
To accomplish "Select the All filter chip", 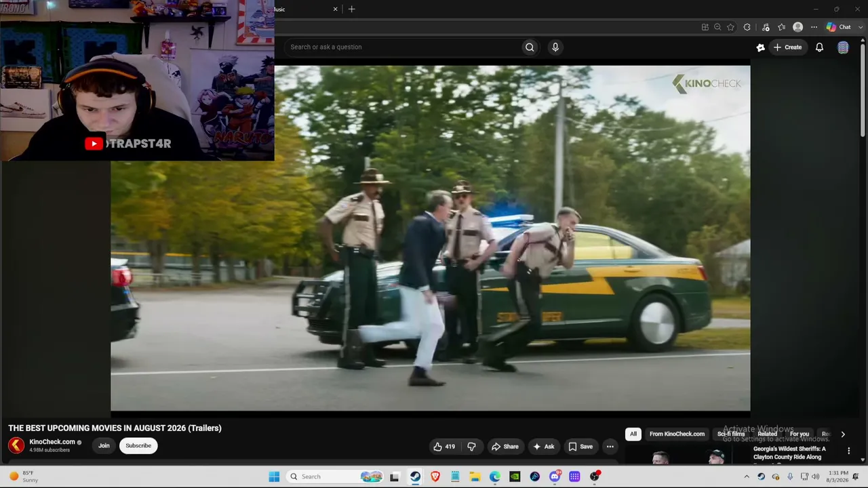I will [633, 434].
